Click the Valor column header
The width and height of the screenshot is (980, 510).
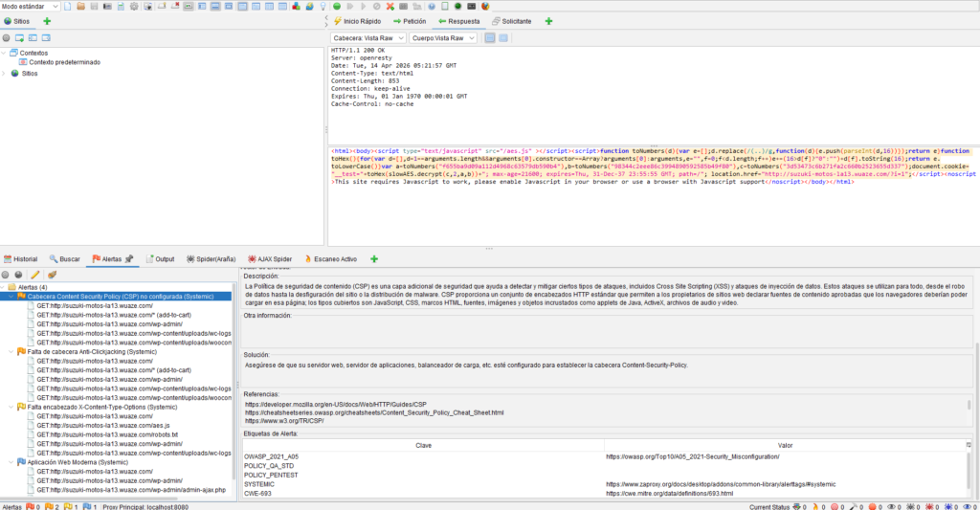point(785,446)
